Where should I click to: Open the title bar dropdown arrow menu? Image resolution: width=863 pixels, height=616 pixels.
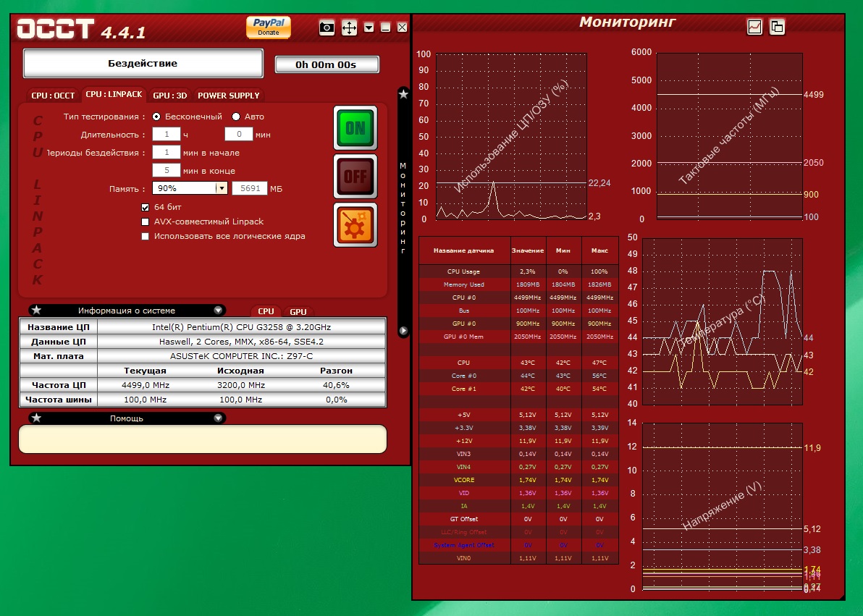(x=369, y=28)
